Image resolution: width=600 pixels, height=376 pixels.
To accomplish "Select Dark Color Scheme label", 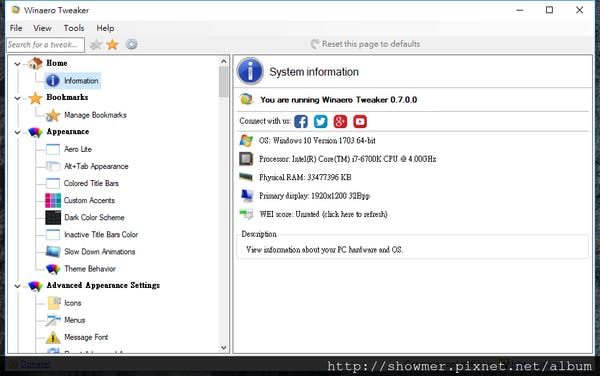I will 94,217.
